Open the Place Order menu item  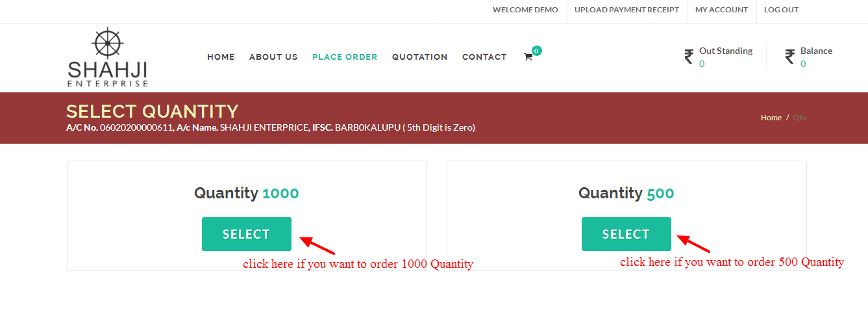[345, 57]
